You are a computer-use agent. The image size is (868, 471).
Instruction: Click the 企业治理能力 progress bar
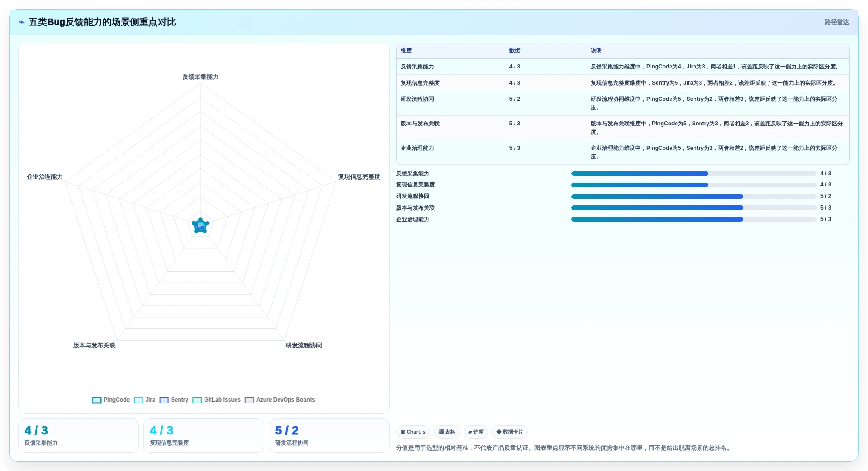tap(694, 219)
